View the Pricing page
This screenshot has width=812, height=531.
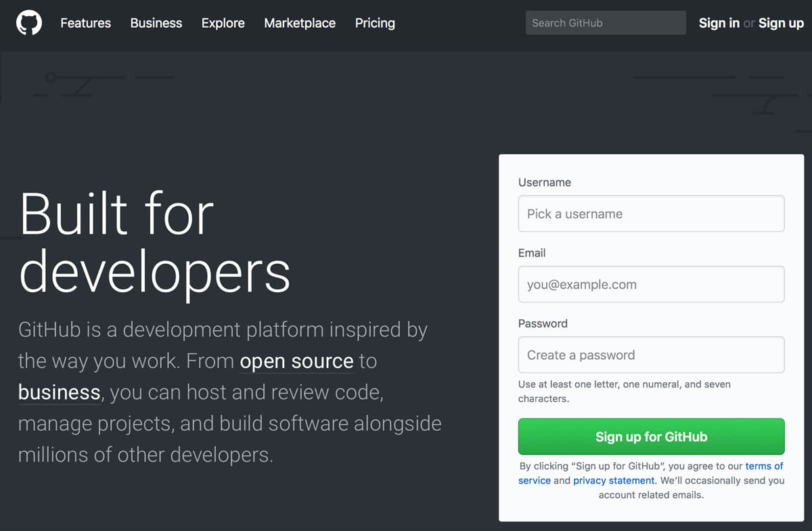click(375, 23)
